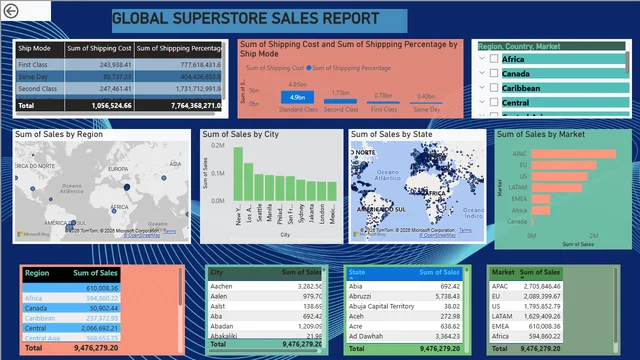Select the Sydney bar in city chart

click(x=301, y=190)
